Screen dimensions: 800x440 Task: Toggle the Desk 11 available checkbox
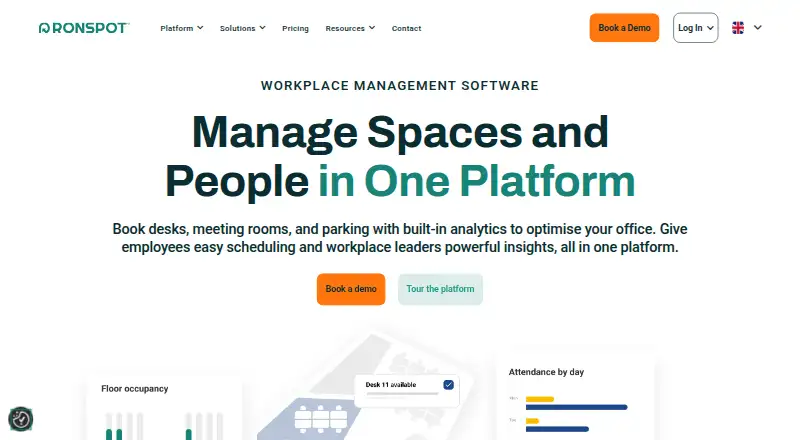point(448,385)
